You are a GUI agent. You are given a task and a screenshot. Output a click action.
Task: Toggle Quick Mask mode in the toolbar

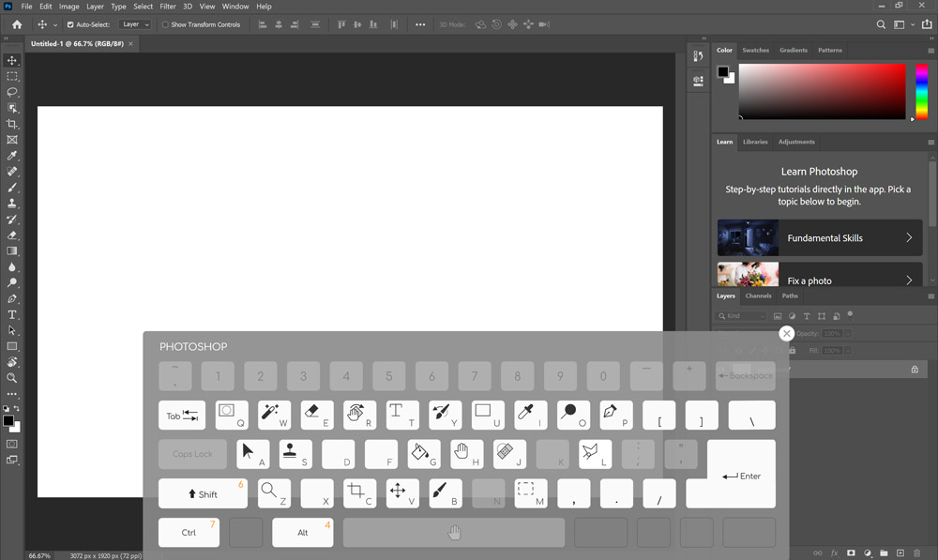[12, 444]
